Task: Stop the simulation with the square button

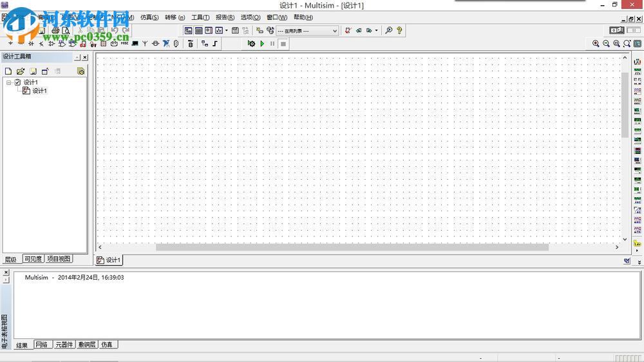Action: (283, 44)
